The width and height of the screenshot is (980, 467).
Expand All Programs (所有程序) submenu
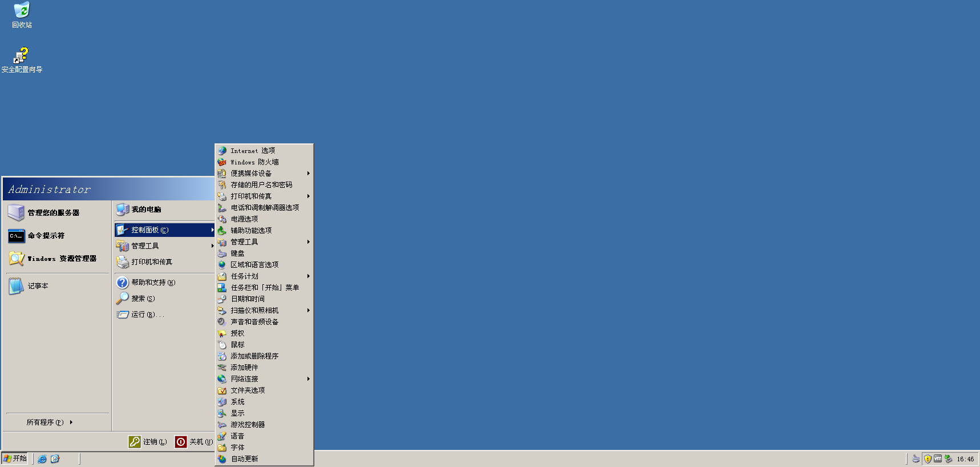[x=49, y=422]
